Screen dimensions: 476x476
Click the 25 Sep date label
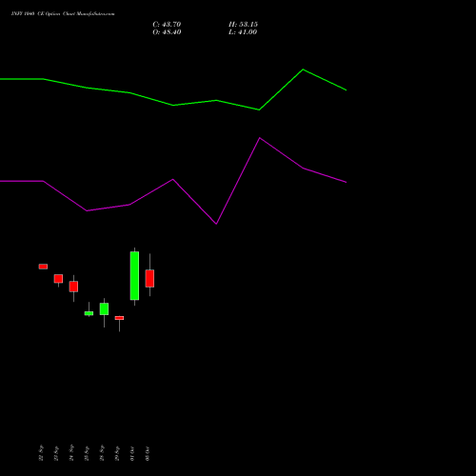pyautogui.click(x=87, y=453)
